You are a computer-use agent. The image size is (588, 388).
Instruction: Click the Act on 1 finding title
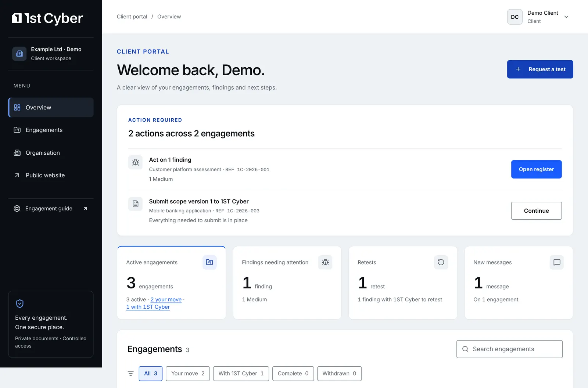coord(170,160)
